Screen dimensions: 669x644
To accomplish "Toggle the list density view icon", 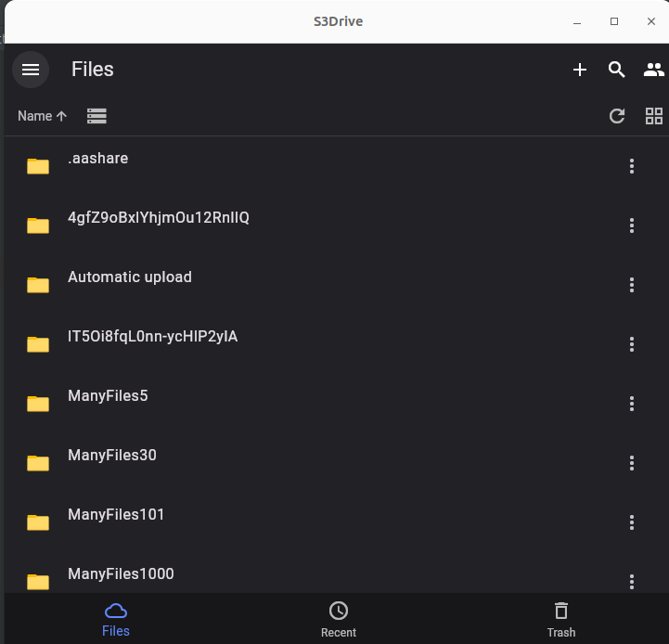I will [96, 116].
